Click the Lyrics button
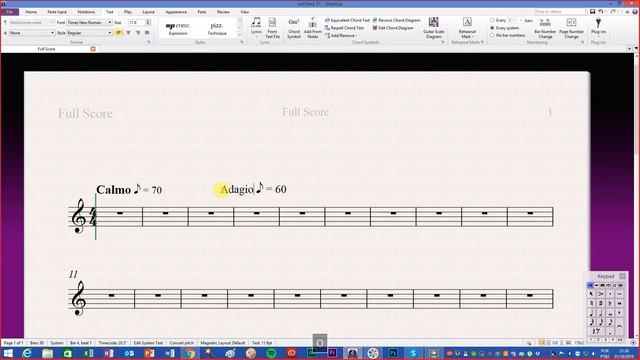Image resolution: width=640 pixels, height=360 pixels. pyautogui.click(x=256, y=28)
